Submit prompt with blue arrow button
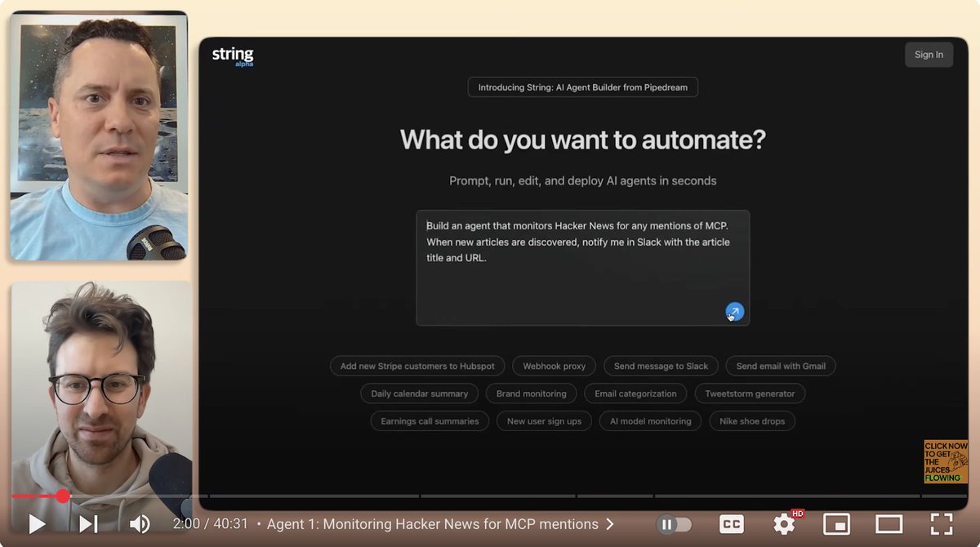The height and width of the screenshot is (547, 980). click(x=735, y=312)
